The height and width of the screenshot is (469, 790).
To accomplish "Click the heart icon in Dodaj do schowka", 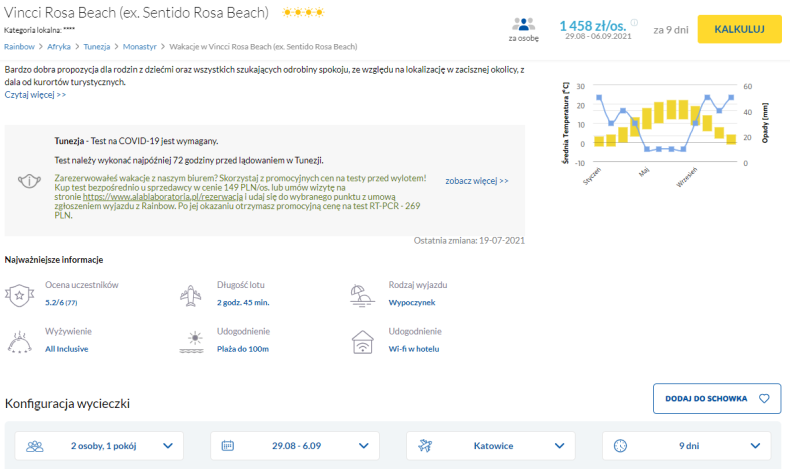I will tap(764, 398).
